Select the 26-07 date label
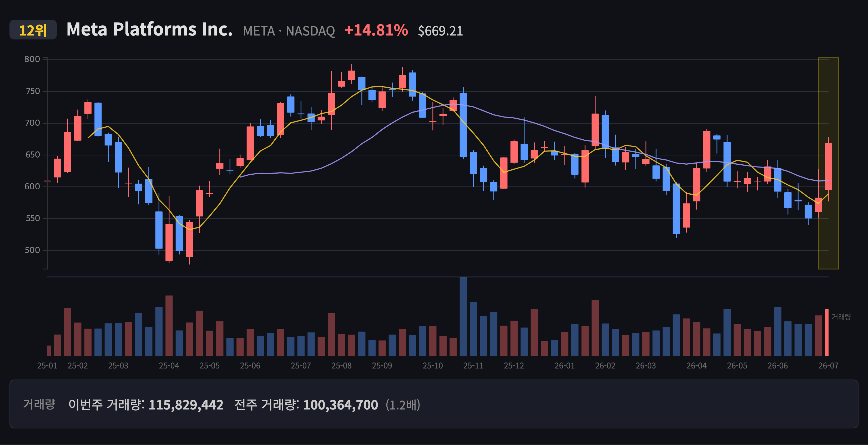This screenshot has height=445, width=868. (828, 366)
